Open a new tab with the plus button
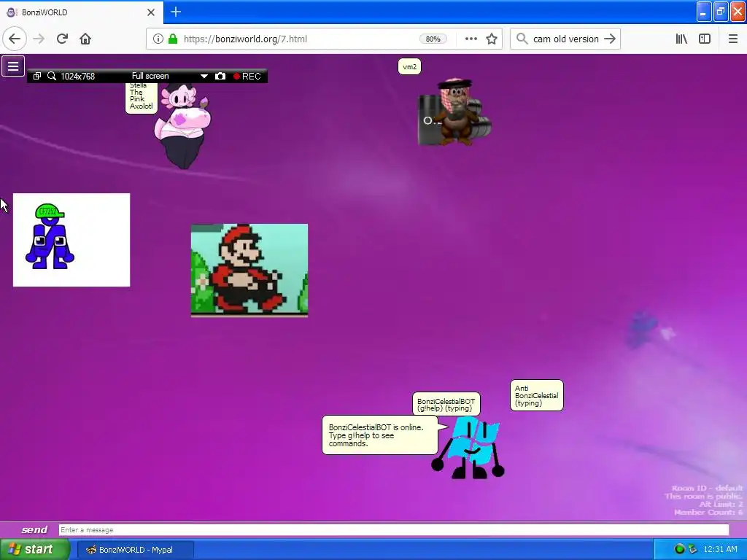The height and width of the screenshot is (560, 747). tap(176, 12)
